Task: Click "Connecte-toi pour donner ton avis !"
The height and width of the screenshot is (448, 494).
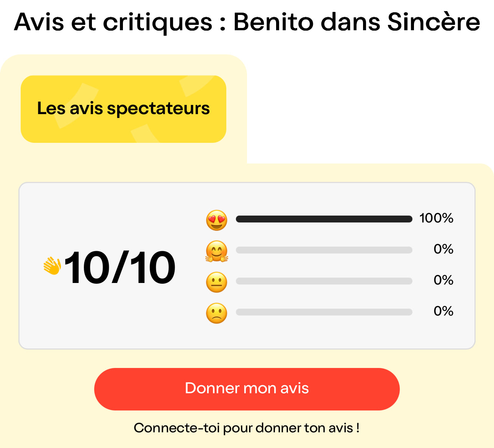Action: (x=247, y=428)
